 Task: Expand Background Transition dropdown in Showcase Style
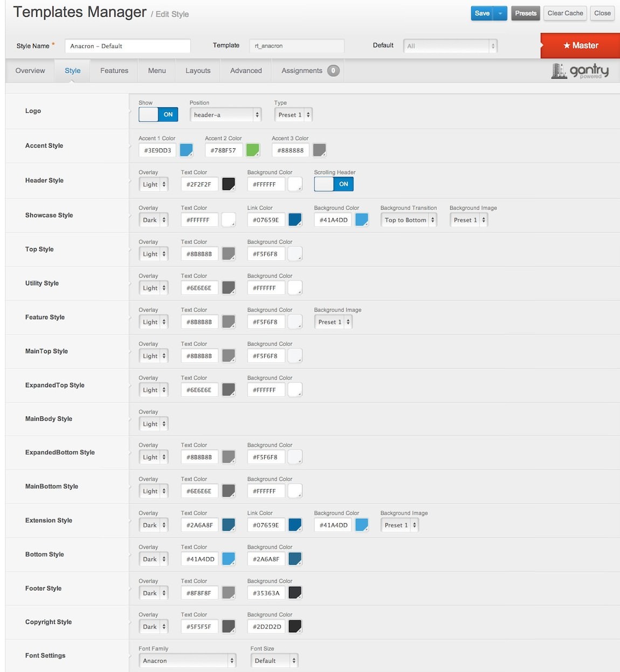(408, 220)
